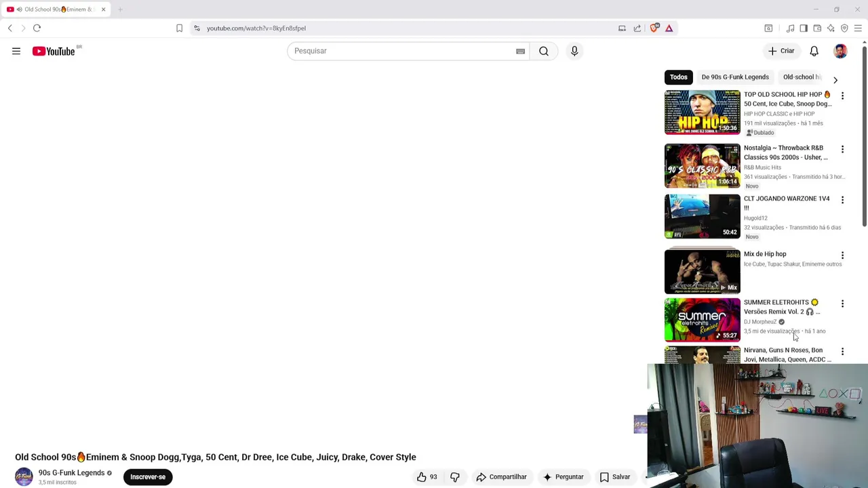Click the R&B Music Hits channel name
Screen dimensions: 868x488
(762, 167)
